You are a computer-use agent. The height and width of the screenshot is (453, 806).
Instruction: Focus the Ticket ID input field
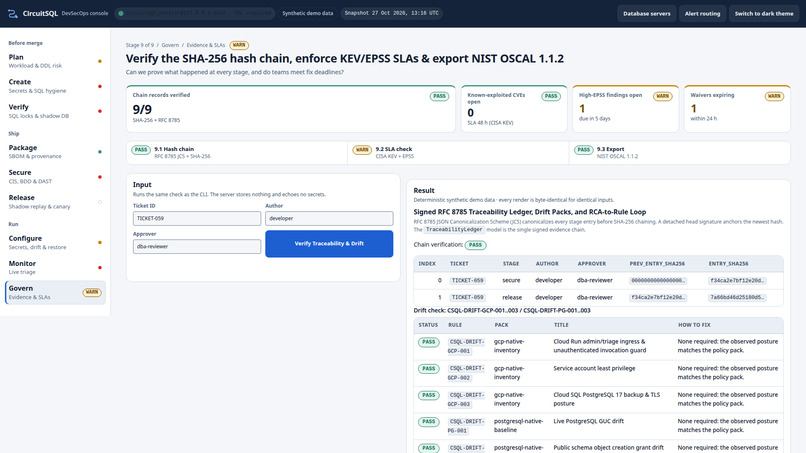[x=197, y=219]
